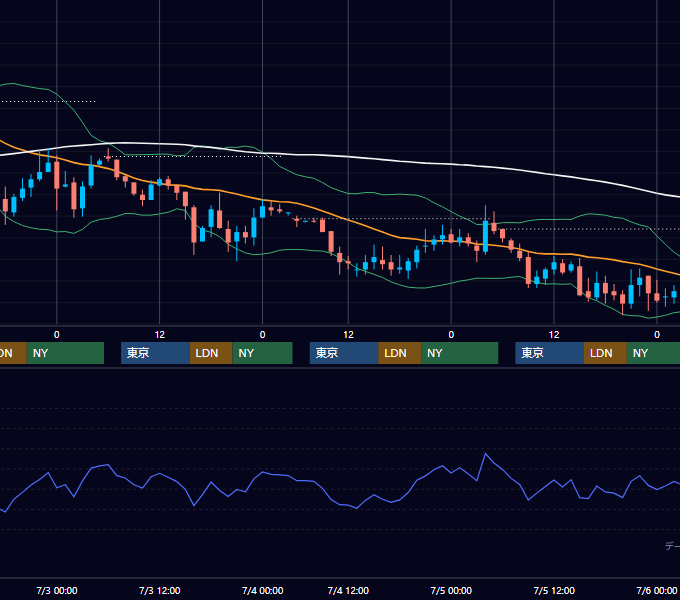Image resolution: width=680 pixels, height=600 pixels.
Task: Click the NY session block above 7/4 00:00
Action: coord(262,353)
